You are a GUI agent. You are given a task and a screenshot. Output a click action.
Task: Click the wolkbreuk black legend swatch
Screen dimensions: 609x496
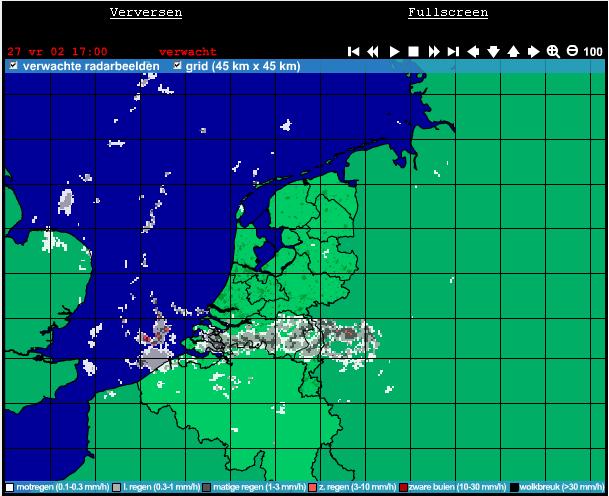point(514,487)
